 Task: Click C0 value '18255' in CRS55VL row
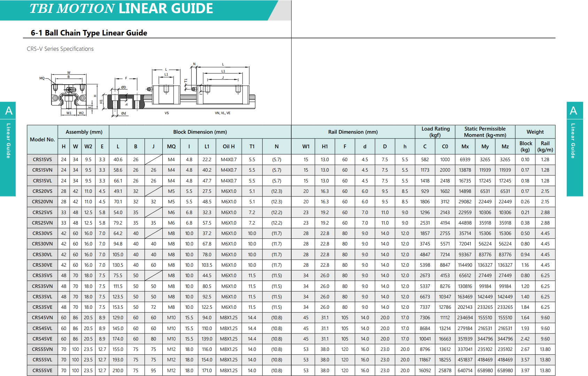pyautogui.click(x=445, y=360)
